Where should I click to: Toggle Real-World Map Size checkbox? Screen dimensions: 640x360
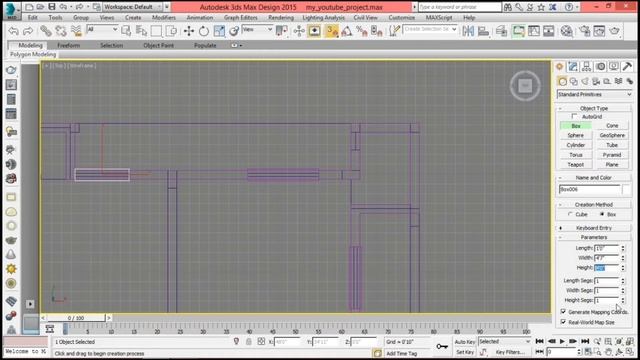coord(563,322)
